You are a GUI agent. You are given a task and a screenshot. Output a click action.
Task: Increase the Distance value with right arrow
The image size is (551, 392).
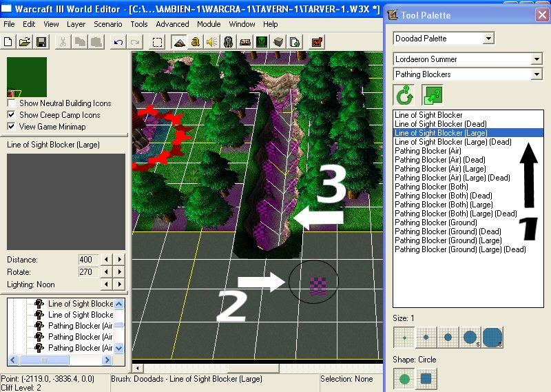(x=119, y=260)
